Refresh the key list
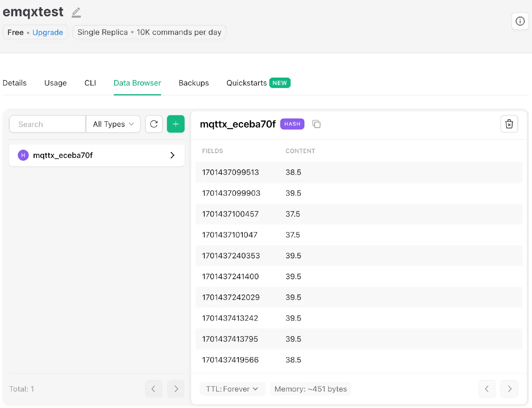Image resolution: width=532 pixels, height=408 pixels. tap(154, 124)
